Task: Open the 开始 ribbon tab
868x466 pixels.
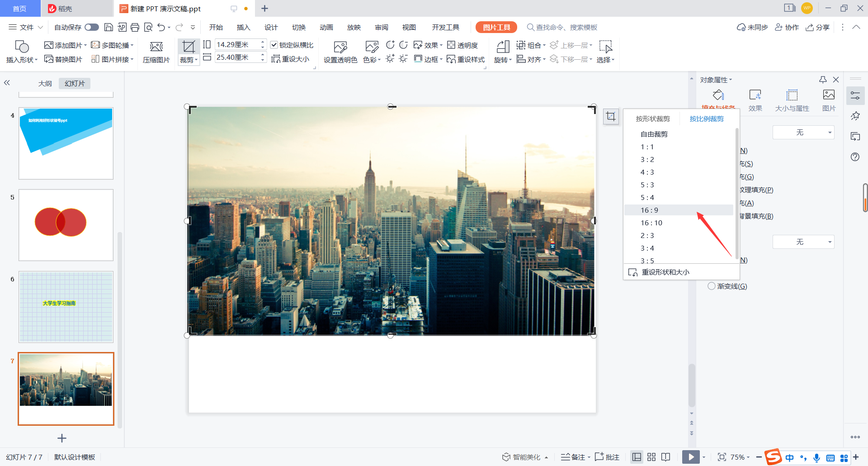Action: [216, 27]
